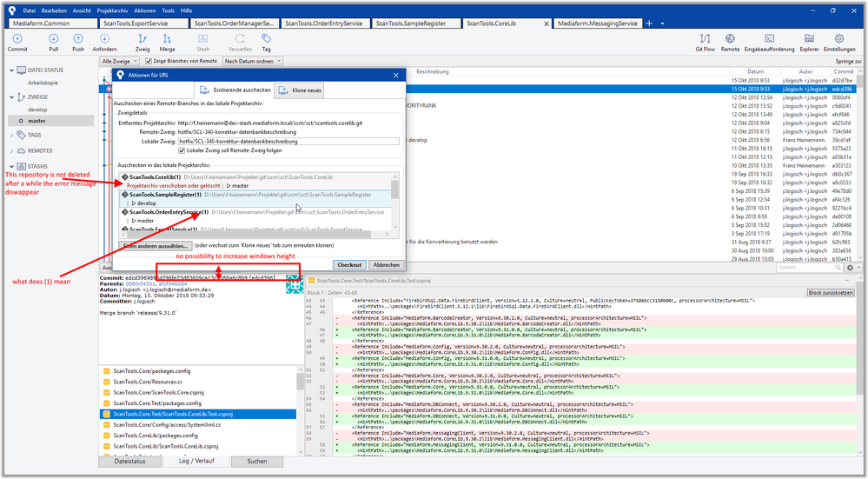Screen dimensions: 868x479
Task: Select the Existierende auschecken tab
Action: pos(235,90)
